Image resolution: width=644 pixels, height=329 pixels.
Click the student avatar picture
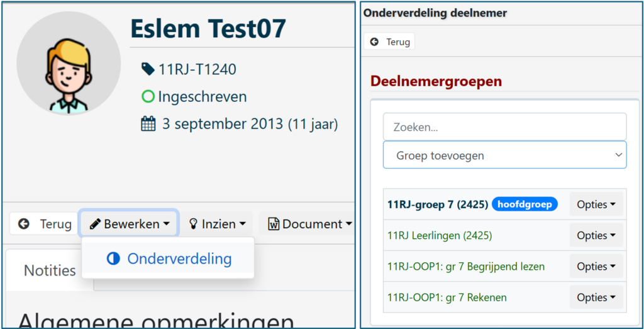pyautogui.click(x=69, y=63)
